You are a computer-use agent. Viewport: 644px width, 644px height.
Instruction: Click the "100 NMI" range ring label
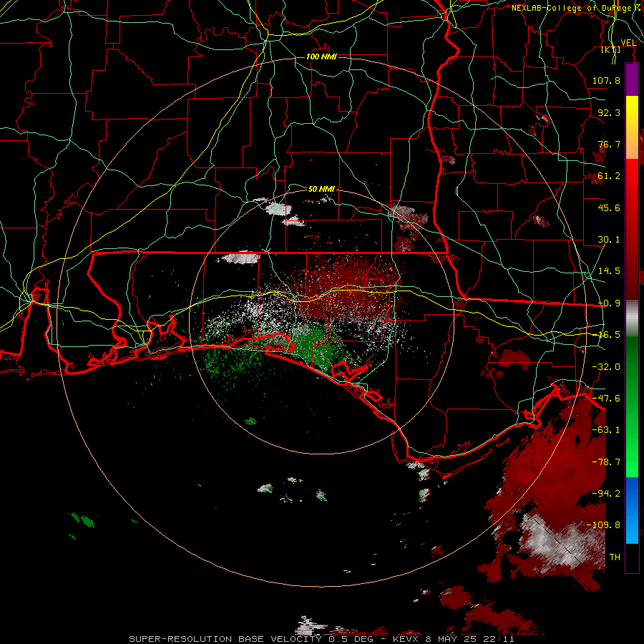click(321, 57)
